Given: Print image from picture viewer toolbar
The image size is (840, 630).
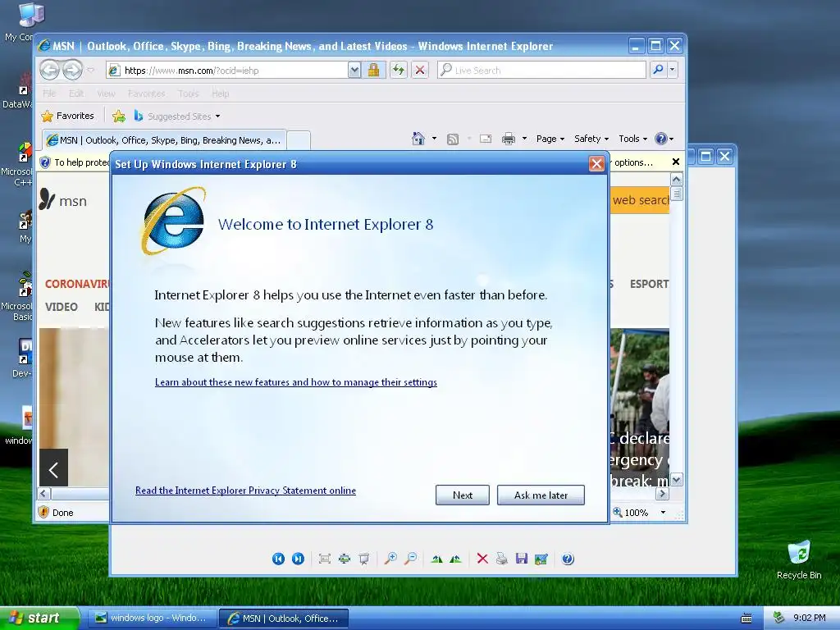Looking at the screenshot, I should coord(501,559).
